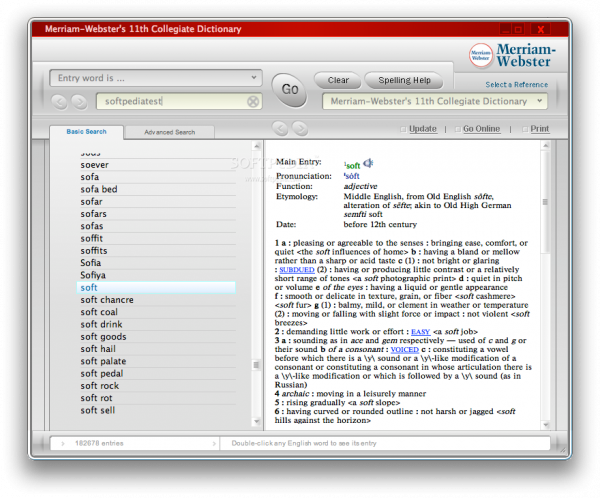Select 'soft coal' in the word list
Image resolution: width=600 pixels, height=498 pixels.
pos(156,312)
